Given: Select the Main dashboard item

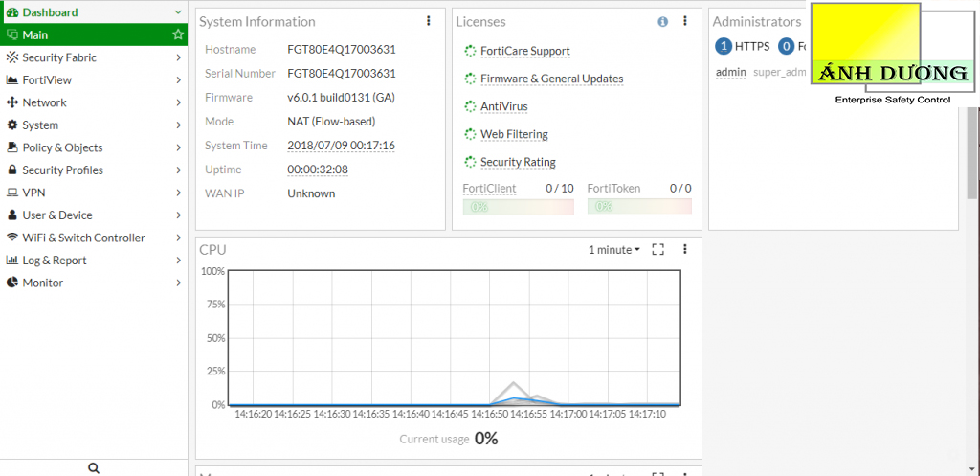Looking at the screenshot, I should [94, 35].
